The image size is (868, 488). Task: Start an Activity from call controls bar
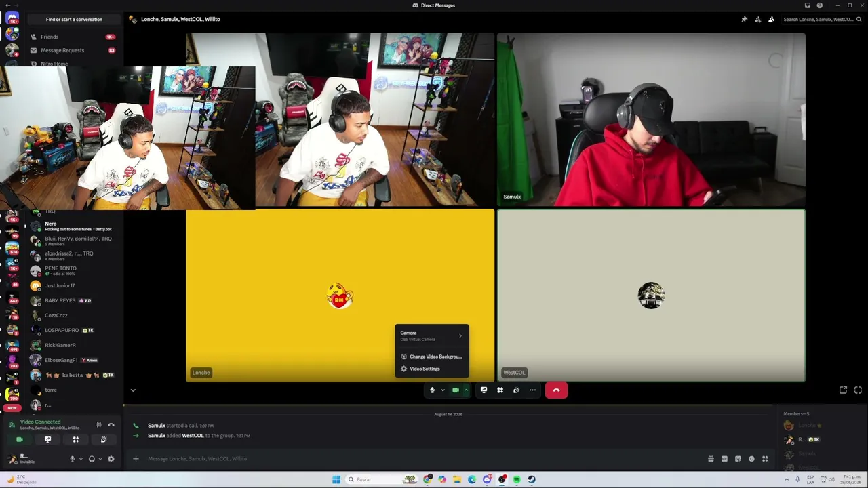click(500, 390)
